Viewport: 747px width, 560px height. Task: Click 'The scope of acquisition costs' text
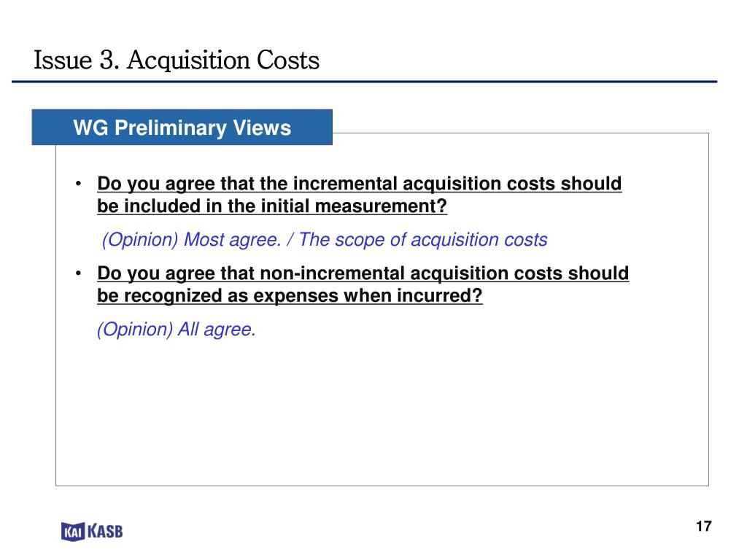[423, 239]
